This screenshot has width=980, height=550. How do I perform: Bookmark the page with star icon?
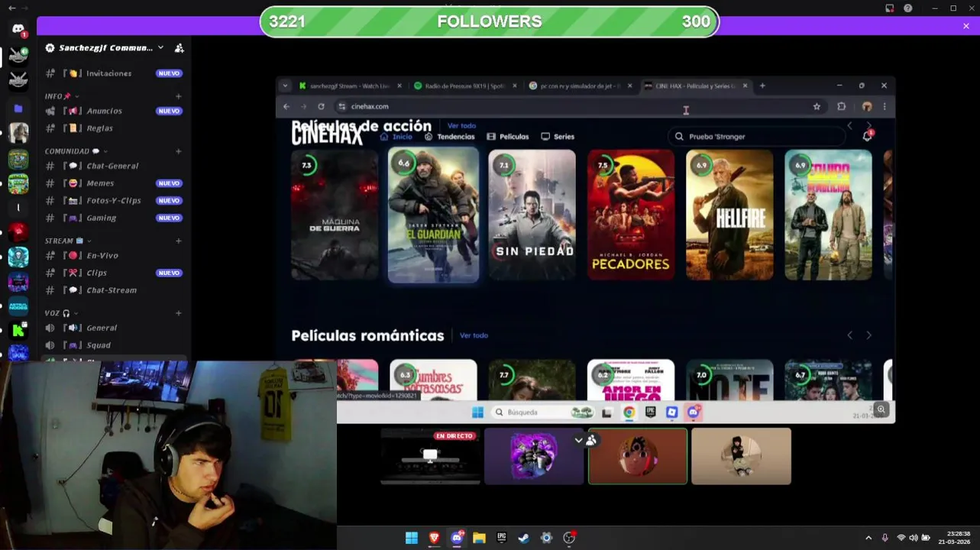coord(817,106)
